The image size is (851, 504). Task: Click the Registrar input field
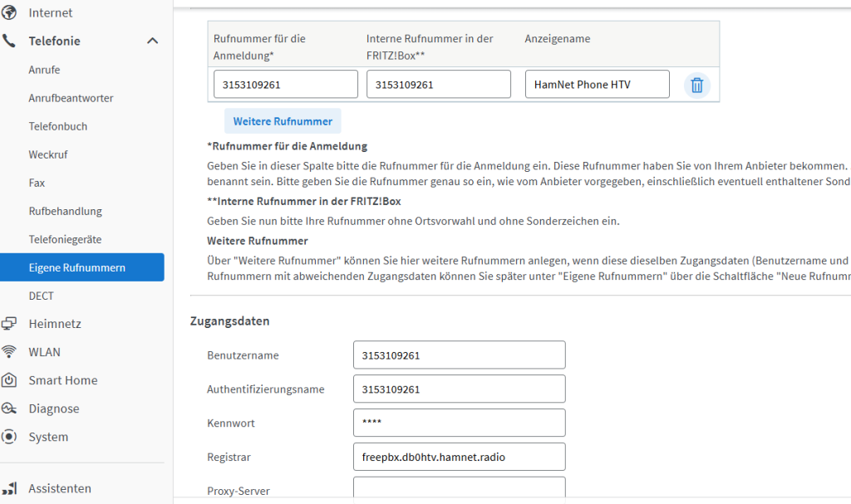pos(459,457)
